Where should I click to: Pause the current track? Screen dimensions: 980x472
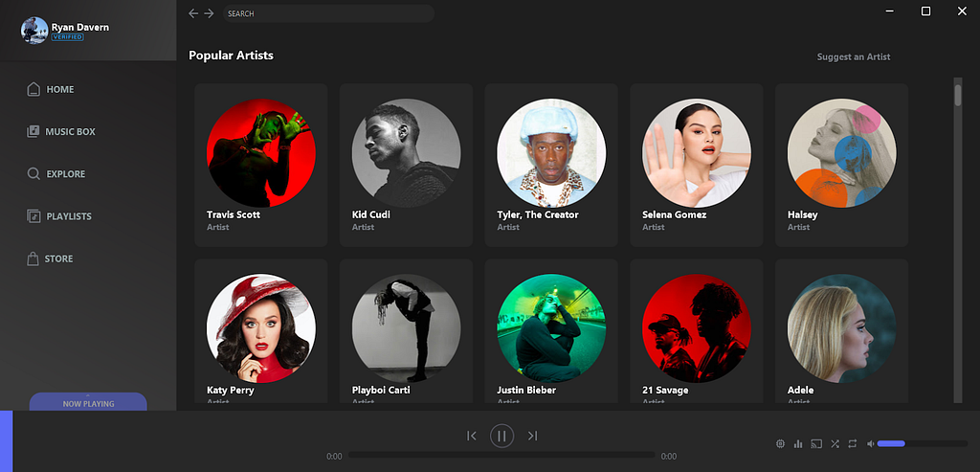(x=501, y=436)
